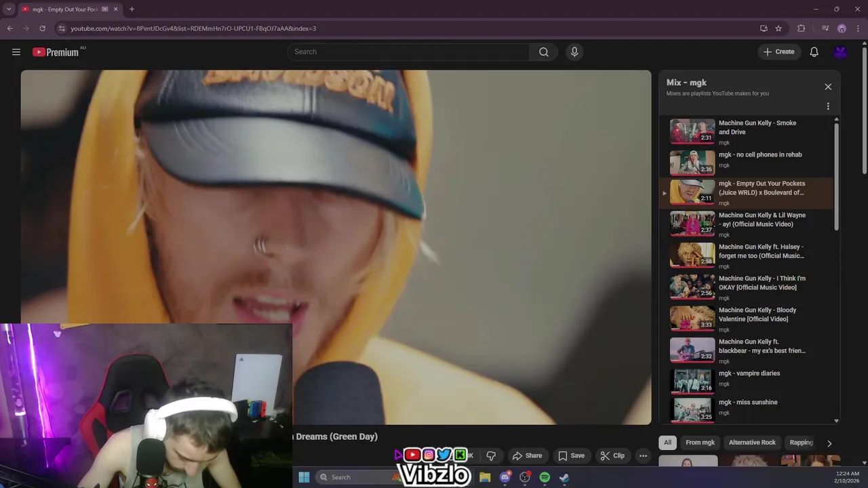The height and width of the screenshot is (488, 868).
Task: Click the Clip button
Action: 612,455
